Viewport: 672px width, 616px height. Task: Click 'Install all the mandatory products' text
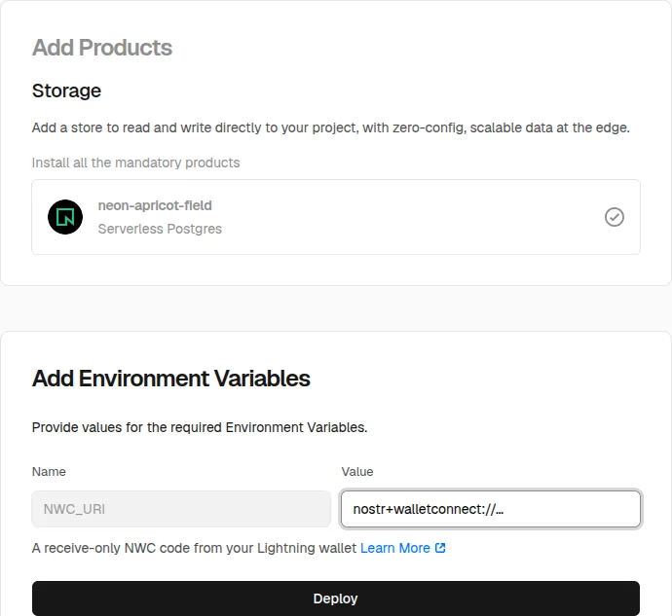coord(135,163)
